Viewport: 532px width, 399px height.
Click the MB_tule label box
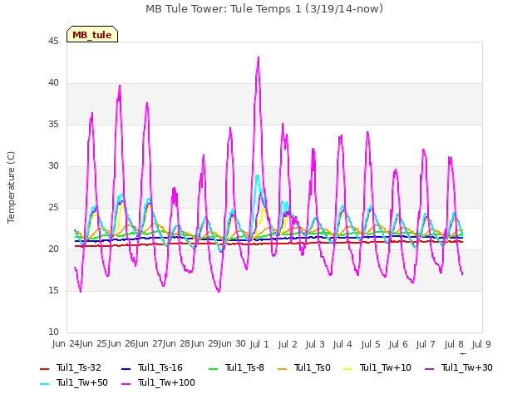tap(92, 34)
